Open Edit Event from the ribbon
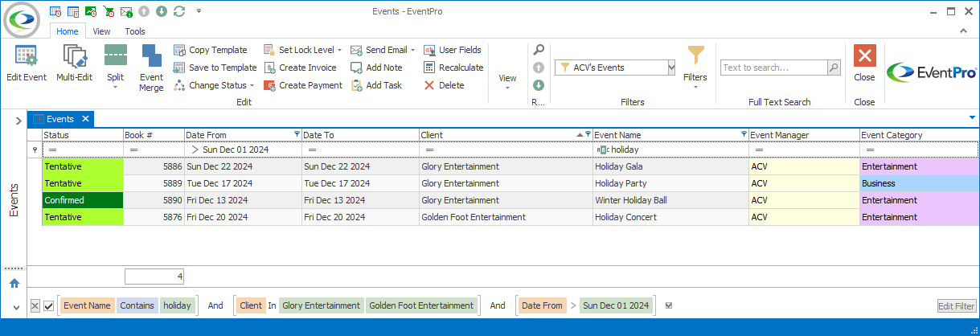 (27, 64)
